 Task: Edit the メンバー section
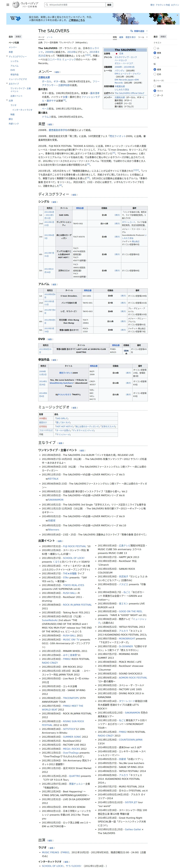[57, 72]
